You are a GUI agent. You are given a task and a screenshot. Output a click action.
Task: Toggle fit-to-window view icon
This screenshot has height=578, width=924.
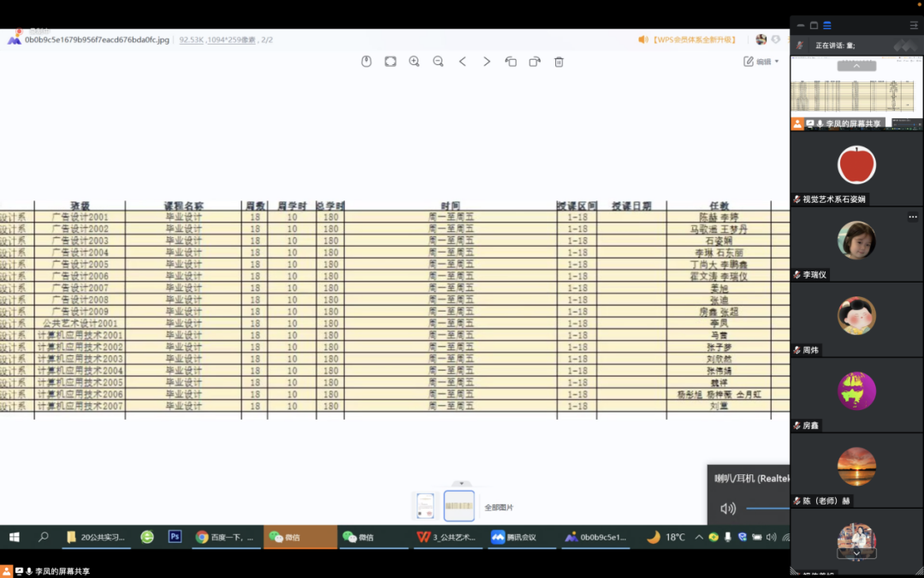tap(390, 62)
